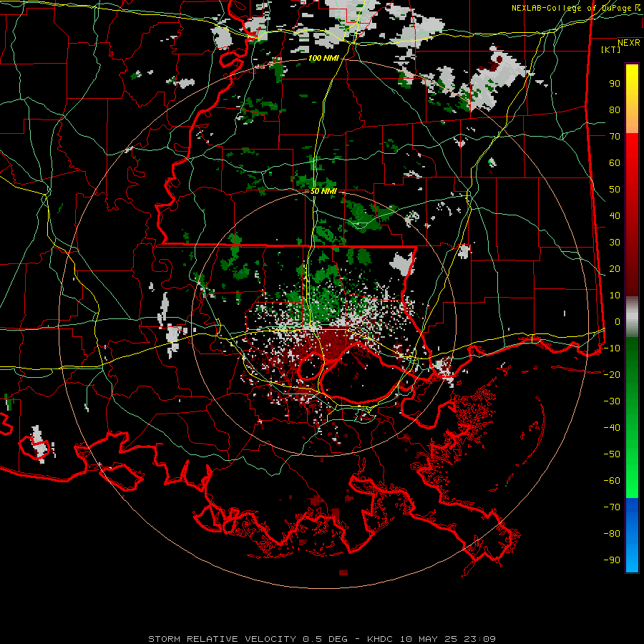
Task: Select the -80 value on velocity scale
Action: pyautogui.click(x=612, y=534)
